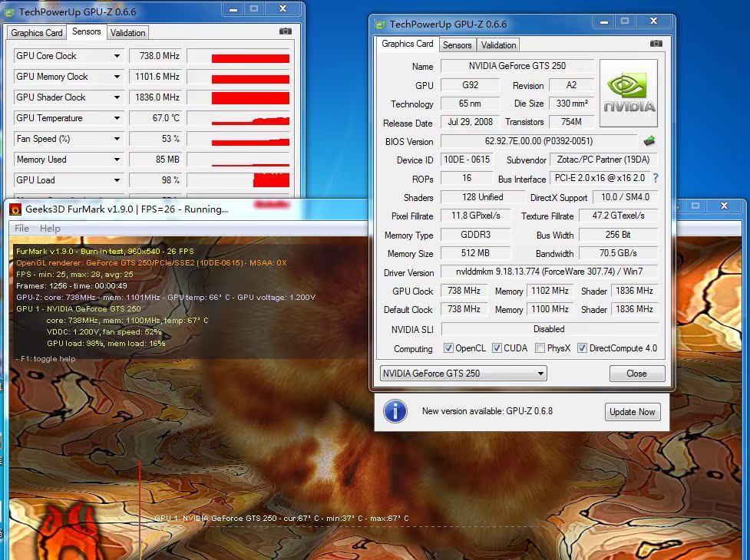Open the NVIDIA GeForce GTS 250 GPU selector
This screenshot has width=750, height=560.
click(x=463, y=374)
